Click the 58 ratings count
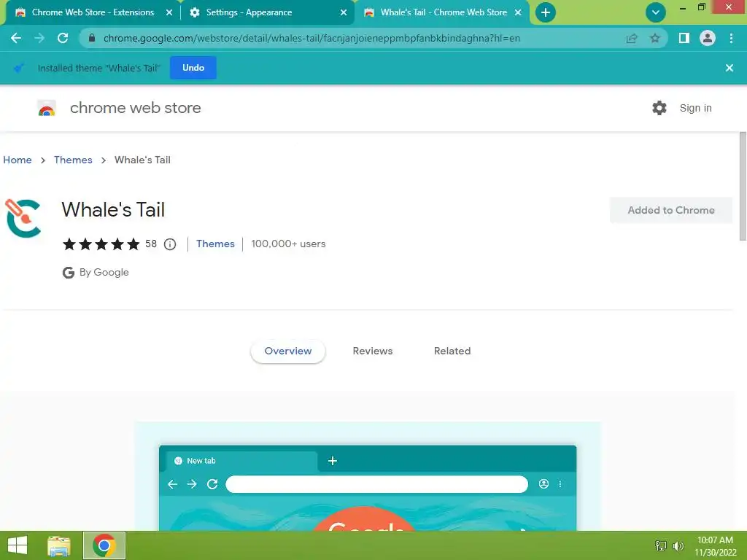747x560 pixels. pyautogui.click(x=151, y=244)
